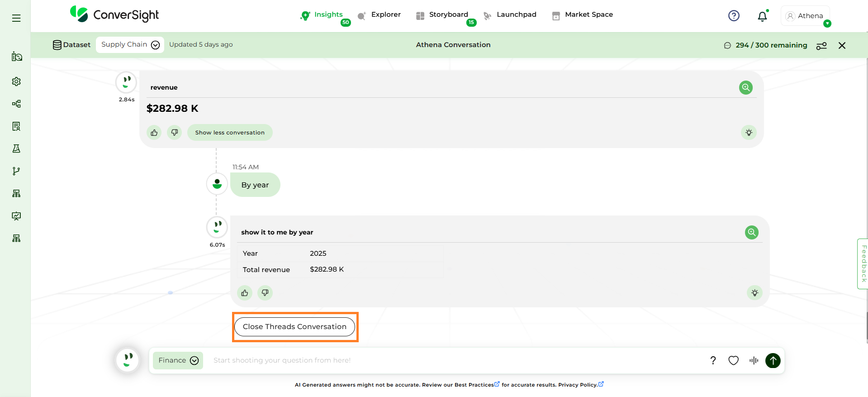Click the lightbulb icon on revenue card
Image resolution: width=868 pixels, height=397 pixels.
(x=749, y=133)
